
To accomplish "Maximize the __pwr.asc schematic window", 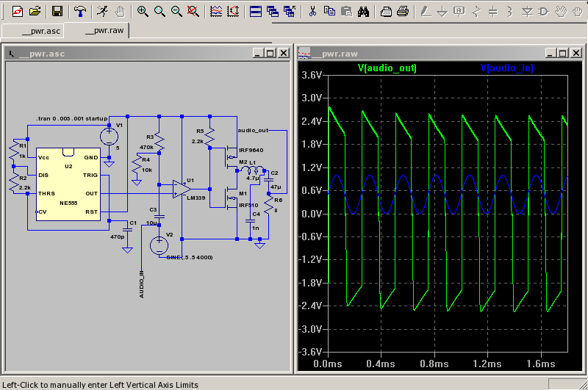I will point(270,53).
